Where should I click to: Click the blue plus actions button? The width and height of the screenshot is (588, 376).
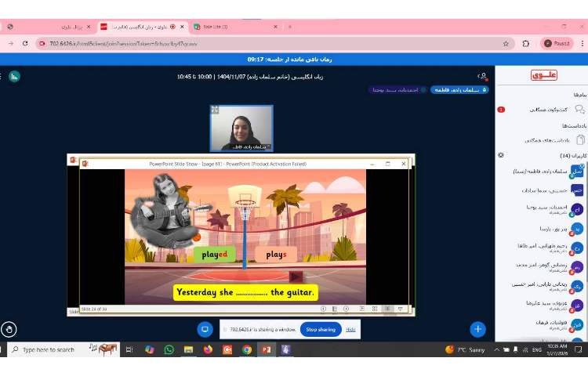477,329
